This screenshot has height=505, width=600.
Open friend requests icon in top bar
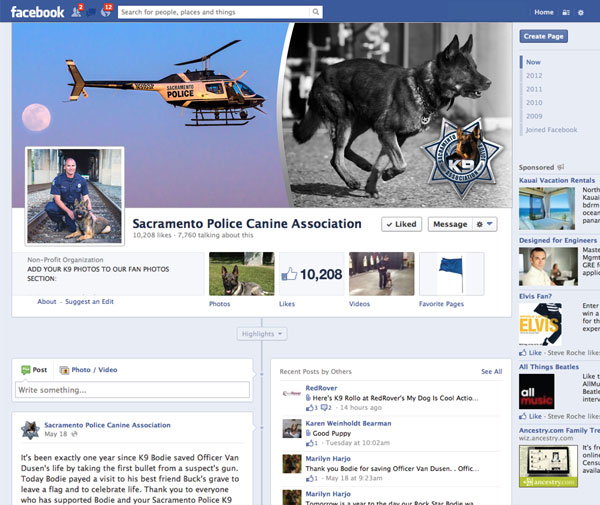point(77,12)
